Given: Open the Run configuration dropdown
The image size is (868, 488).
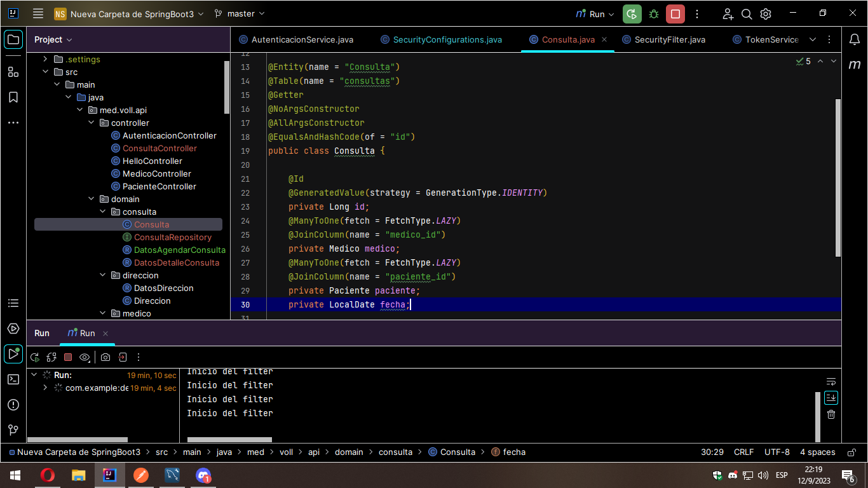Looking at the screenshot, I should click(x=595, y=14).
